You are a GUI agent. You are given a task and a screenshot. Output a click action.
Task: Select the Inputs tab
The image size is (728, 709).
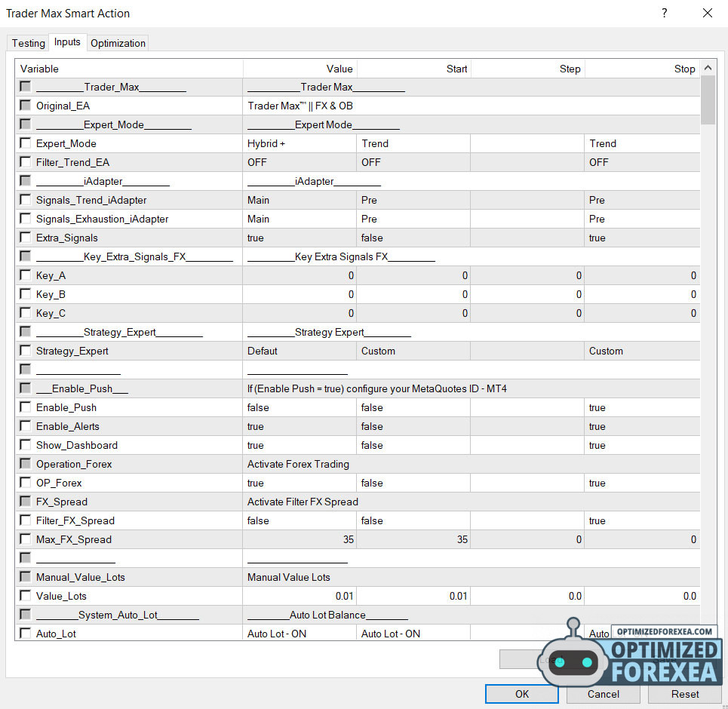(67, 41)
